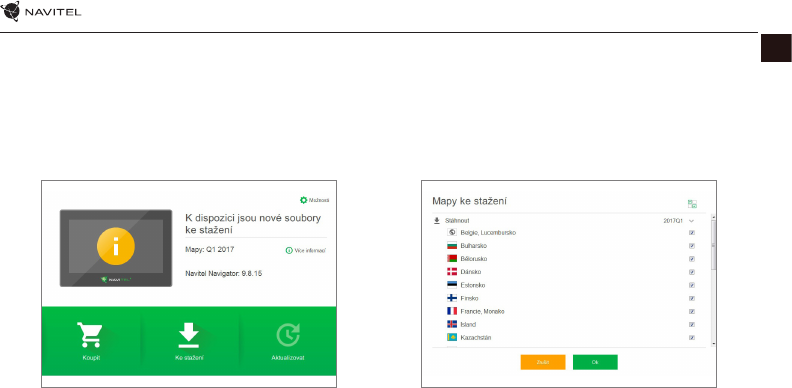Image resolution: width=792 pixels, height=388 pixels.
Task: Click the select-all icon beside the Mapy ke stažení title
Action: pyautogui.click(x=692, y=204)
